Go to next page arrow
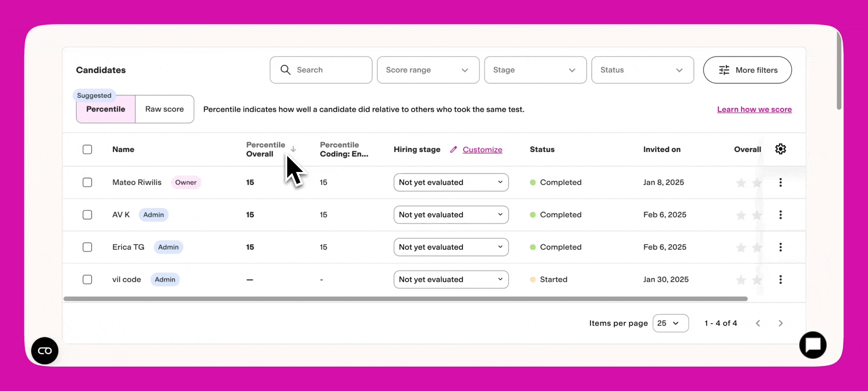 [780, 323]
